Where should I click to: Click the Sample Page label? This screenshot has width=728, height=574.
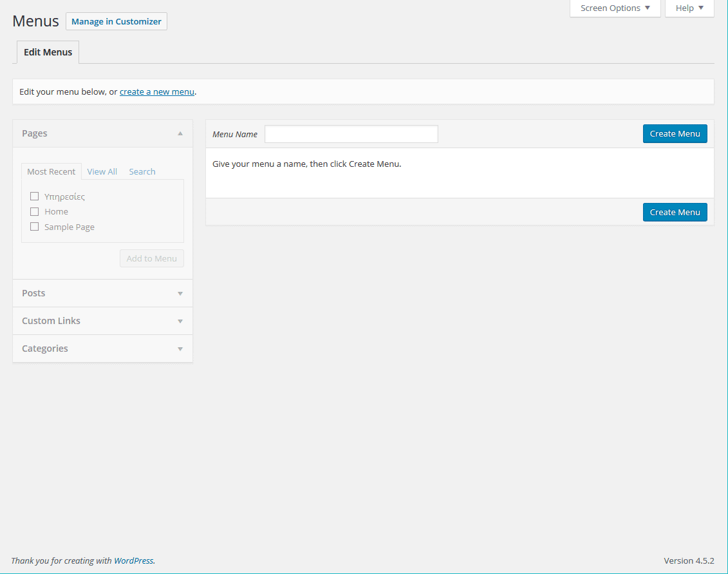69,227
